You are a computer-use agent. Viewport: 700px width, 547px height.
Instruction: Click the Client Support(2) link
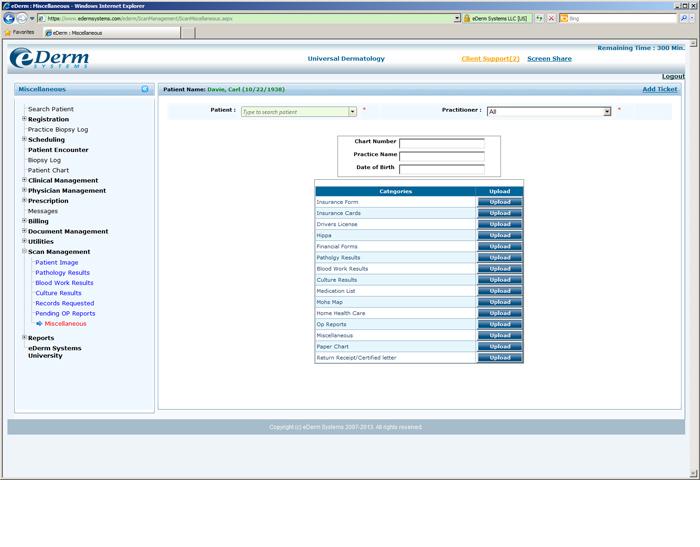point(490,58)
